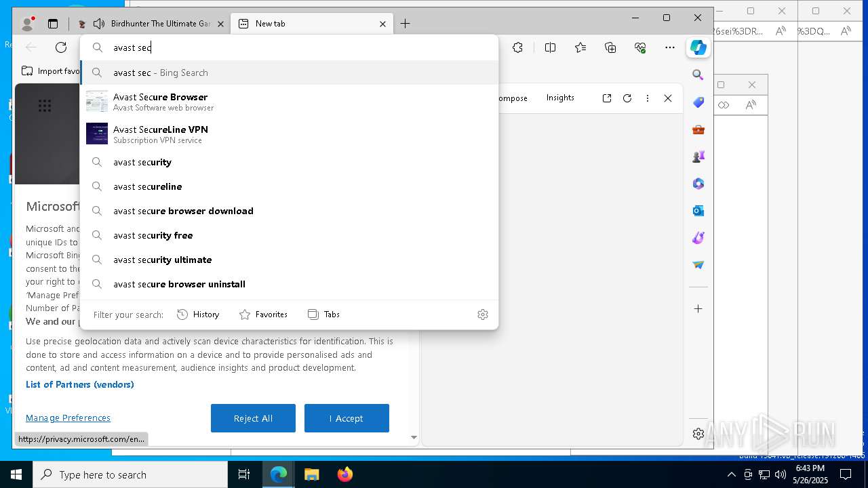
Task: Click Reject All button
Action: (253, 418)
